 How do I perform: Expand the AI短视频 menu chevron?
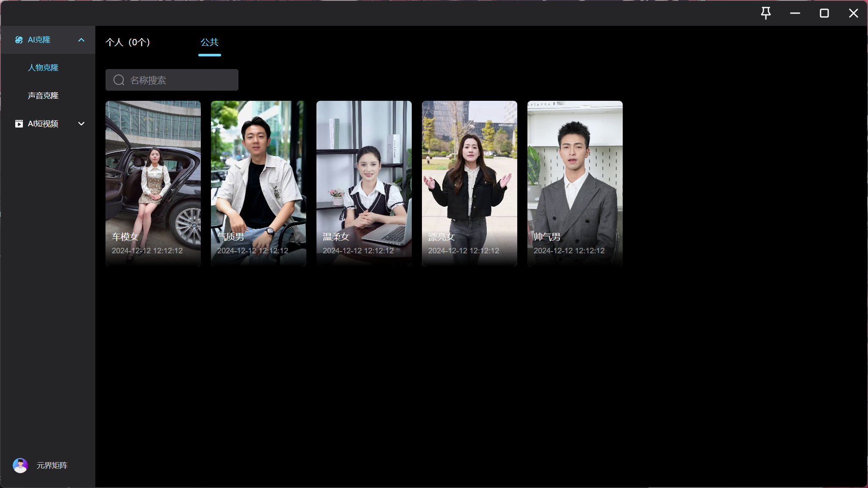pyautogui.click(x=81, y=124)
